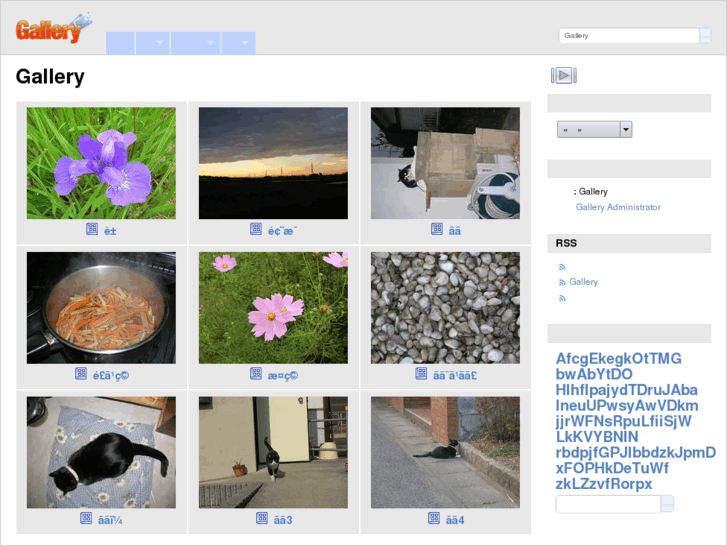The width and height of the screenshot is (727, 545).
Task: Open the black cat on cushion thumbnail
Action: [101, 452]
